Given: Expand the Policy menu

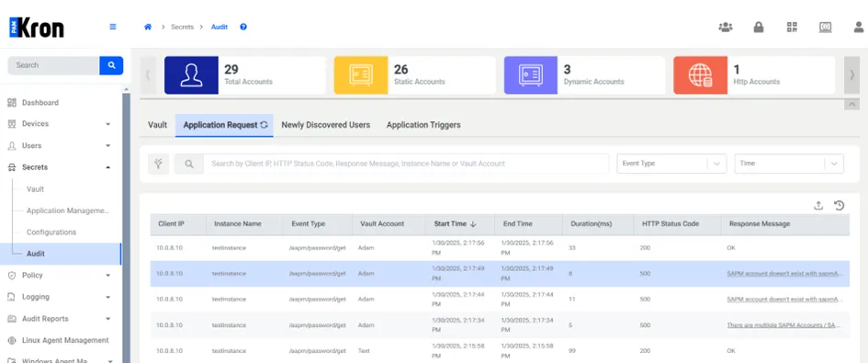Looking at the screenshot, I should [x=108, y=276].
